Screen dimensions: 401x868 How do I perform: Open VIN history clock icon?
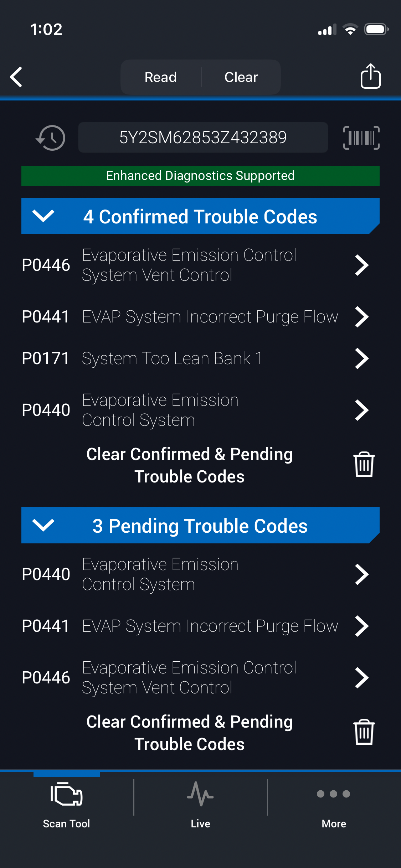tap(51, 138)
